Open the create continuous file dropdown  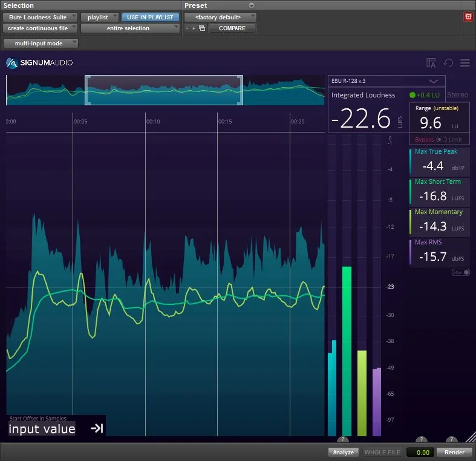(x=40, y=28)
